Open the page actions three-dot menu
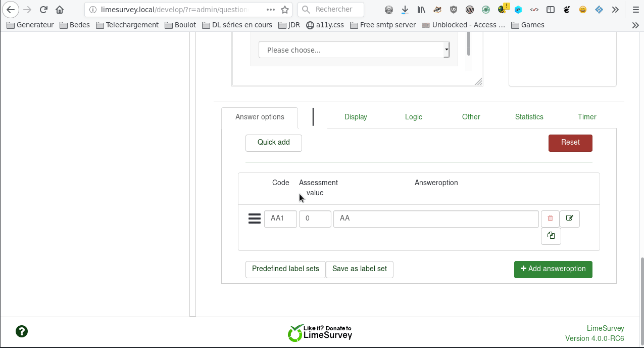Image resolution: width=644 pixels, height=348 pixels. pyautogui.click(x=271, y=10)
